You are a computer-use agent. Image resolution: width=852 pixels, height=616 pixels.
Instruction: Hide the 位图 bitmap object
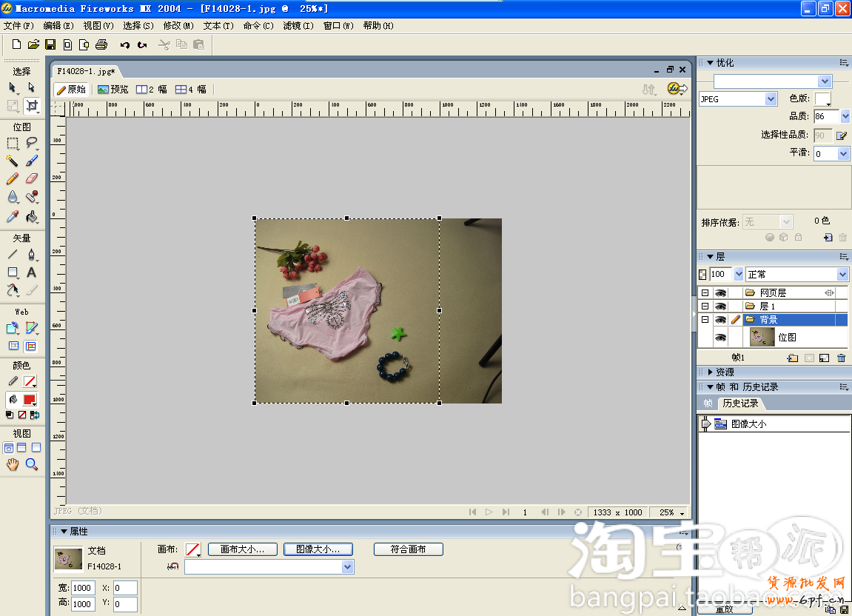coord(720,338)
